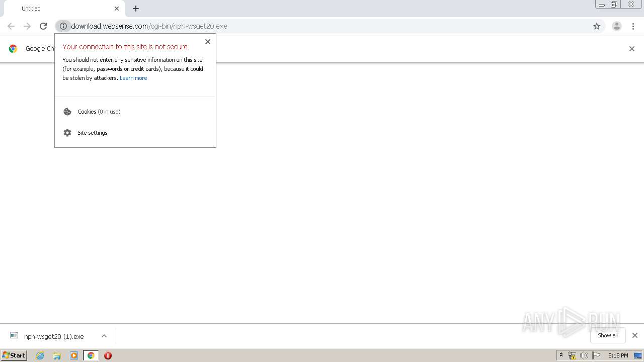Restore down the Chrome window
Screen dimensions: 644x362
pos(614,5)
